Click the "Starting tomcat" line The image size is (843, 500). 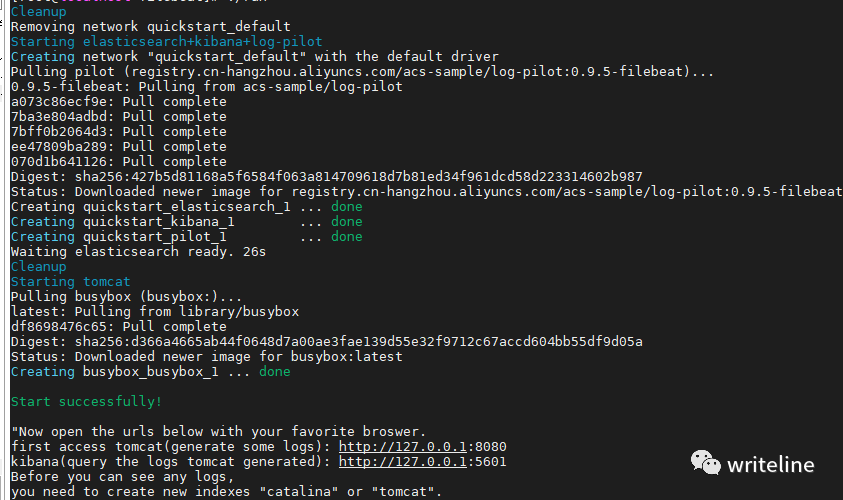coord(70,282)
